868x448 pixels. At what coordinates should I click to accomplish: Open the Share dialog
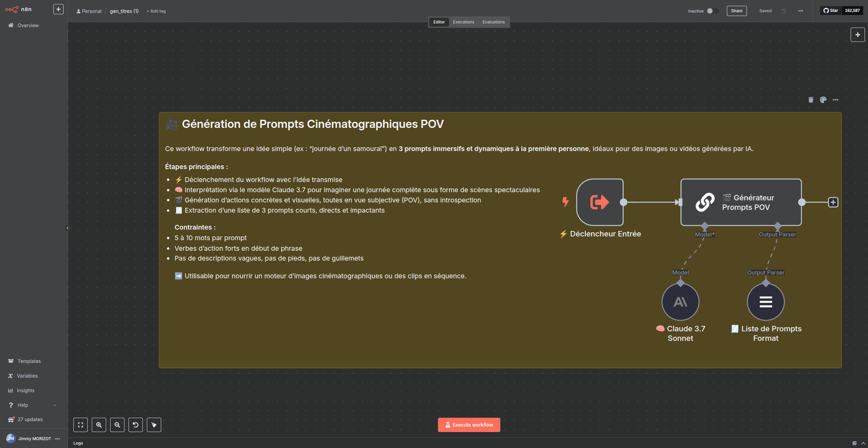coord(737,11)
